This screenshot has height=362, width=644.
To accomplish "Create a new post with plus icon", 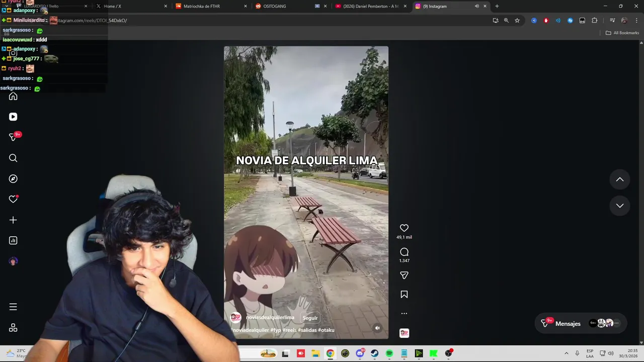I will click(13, 220).
